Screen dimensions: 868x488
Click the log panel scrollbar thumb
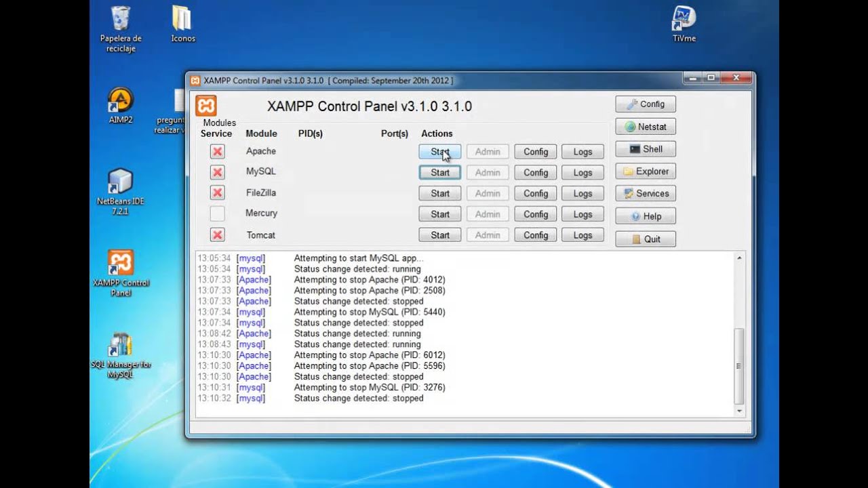[x=739, y=366]
